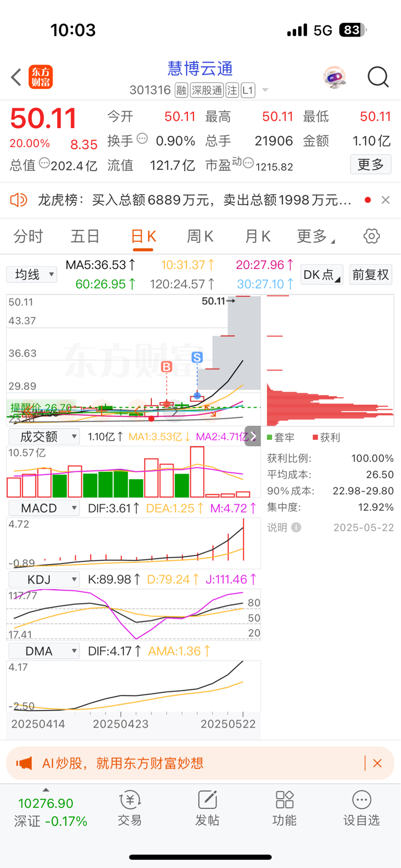Open the DMA indicator dropdown
The height and width of the screenshot is (868, 401).
point(43,651)
